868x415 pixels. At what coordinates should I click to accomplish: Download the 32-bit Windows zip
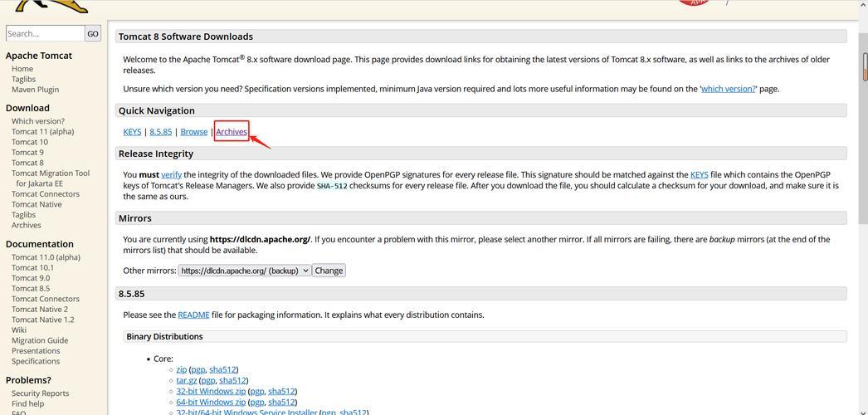[x=211, y=391]
